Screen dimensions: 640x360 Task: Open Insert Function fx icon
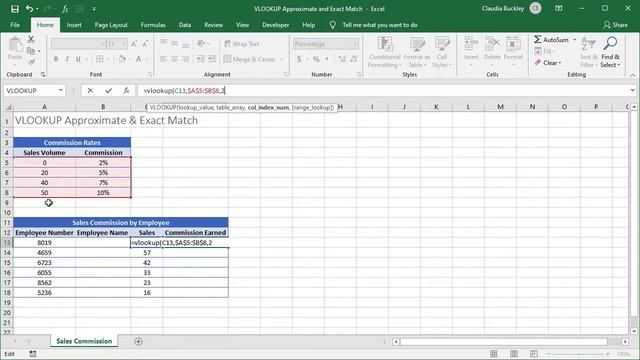click(126, 91)
